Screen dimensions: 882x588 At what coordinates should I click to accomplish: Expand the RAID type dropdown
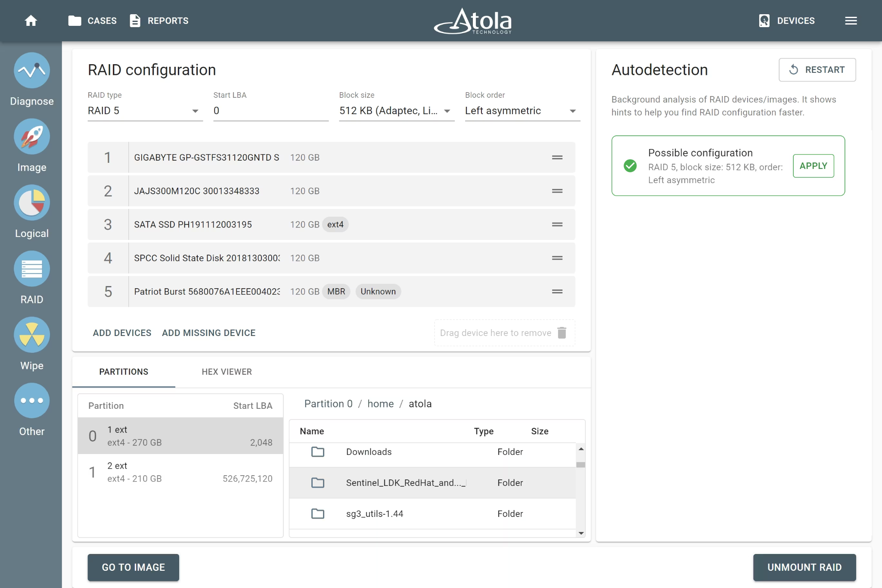pyautogui.click(x=145, y=111)
